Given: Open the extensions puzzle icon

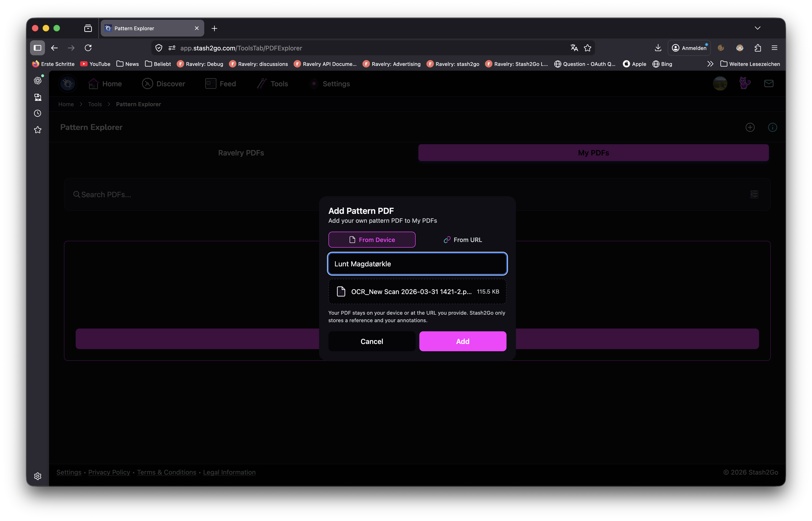Looking at the screenshot, I should (758, 48).
